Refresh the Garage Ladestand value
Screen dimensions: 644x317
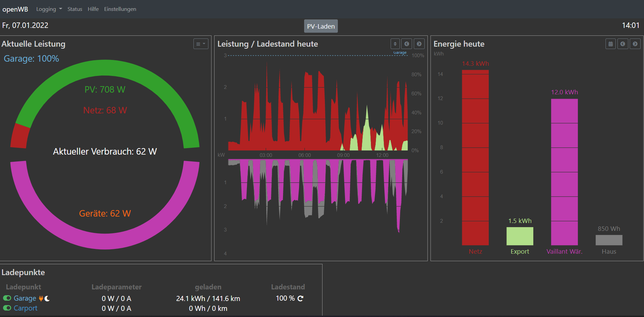point(300,299)
